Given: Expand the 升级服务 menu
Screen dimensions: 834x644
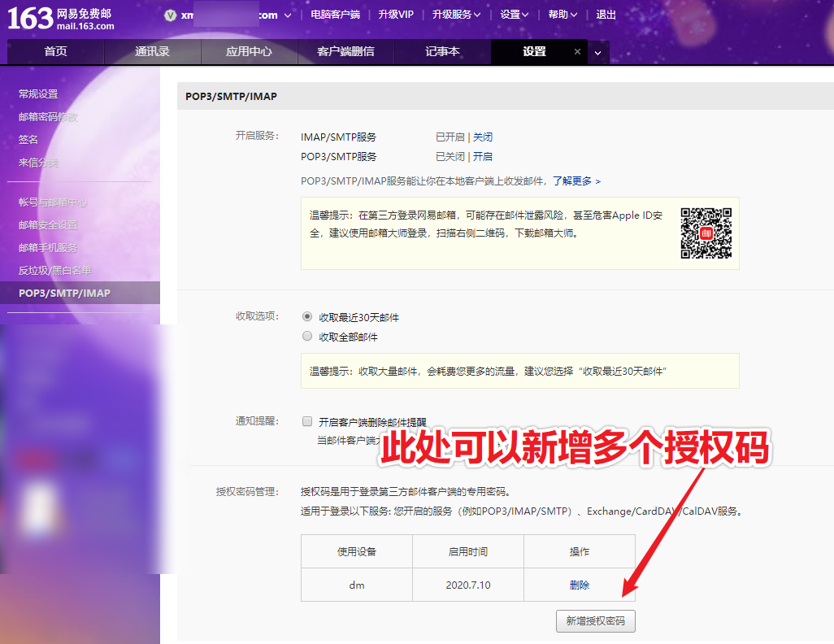Looking at the screenshot, I should coord(456,15).
